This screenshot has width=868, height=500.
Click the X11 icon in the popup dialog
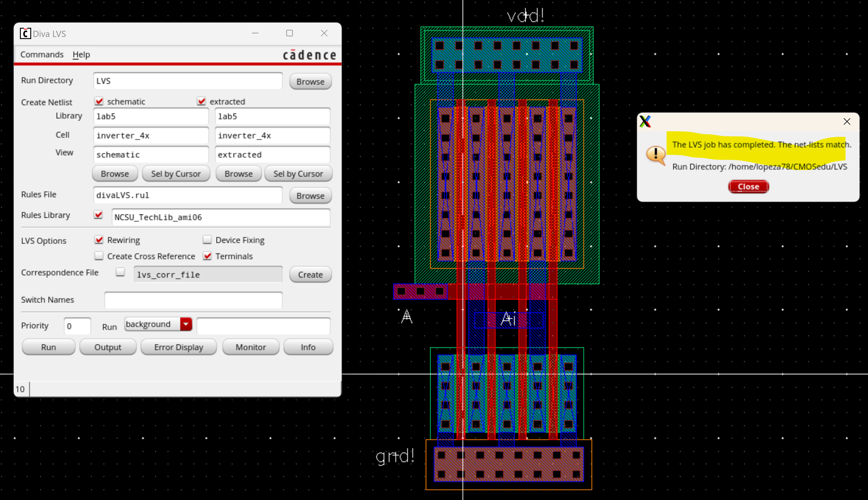[645, 121]
